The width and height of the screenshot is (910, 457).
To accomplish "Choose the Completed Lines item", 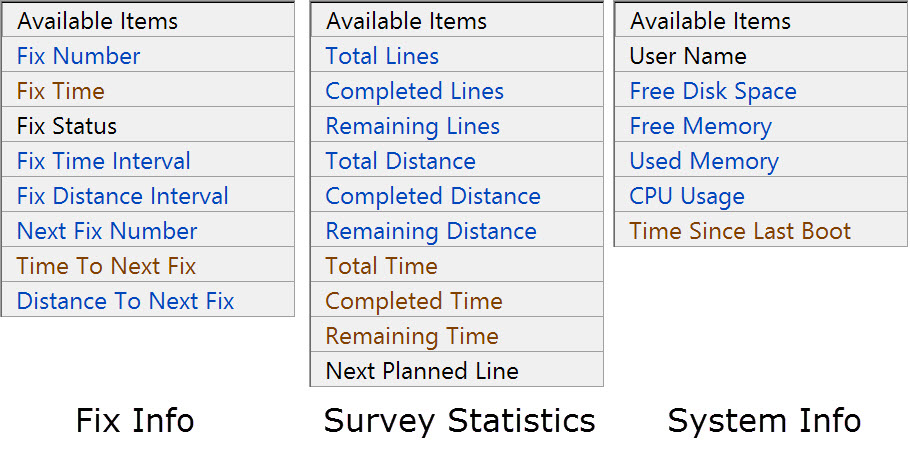I will (414, 91).
